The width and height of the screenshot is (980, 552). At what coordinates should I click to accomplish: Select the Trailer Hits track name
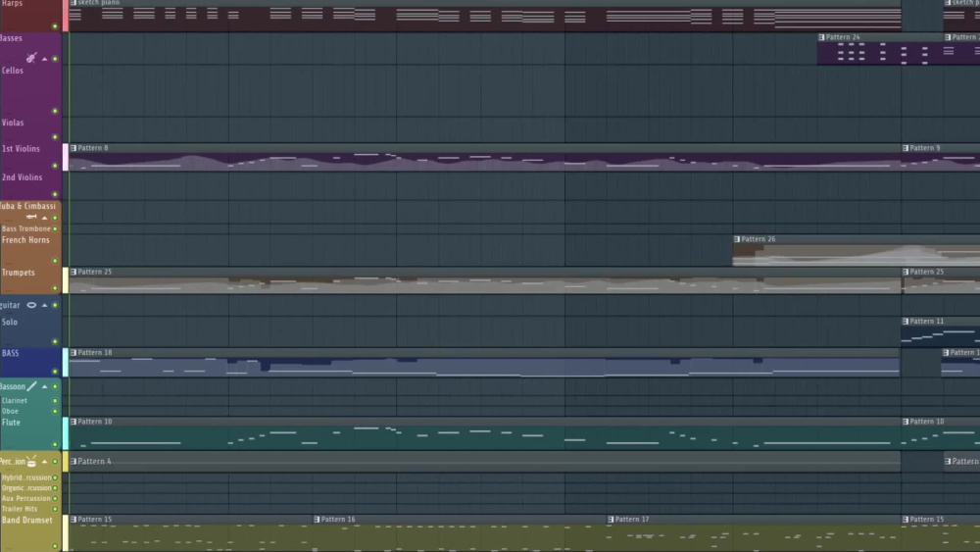click(x=20, y=509)
